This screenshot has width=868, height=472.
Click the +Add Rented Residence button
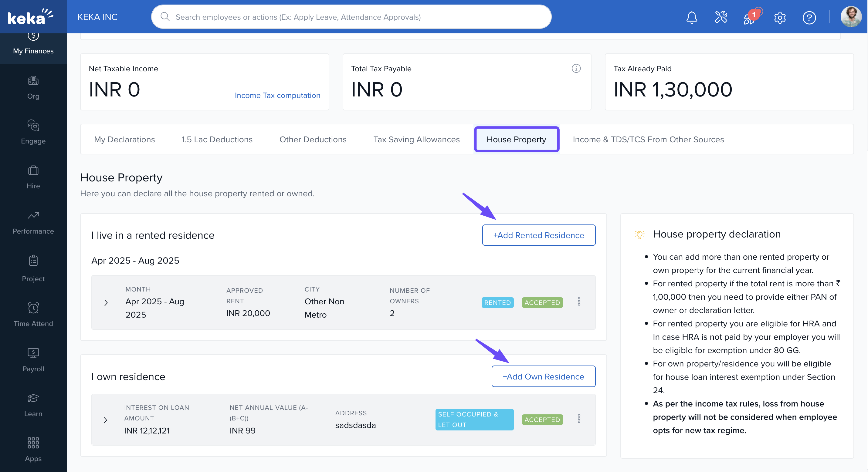click(538, 235)
